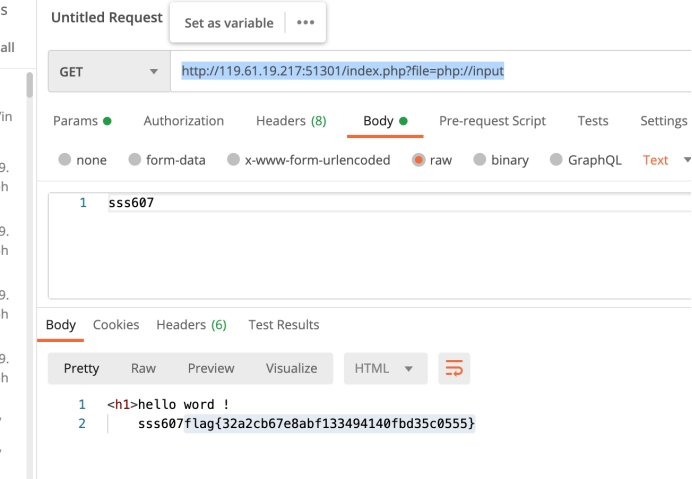Open the Text format dropdown

[x=666, y=160]
